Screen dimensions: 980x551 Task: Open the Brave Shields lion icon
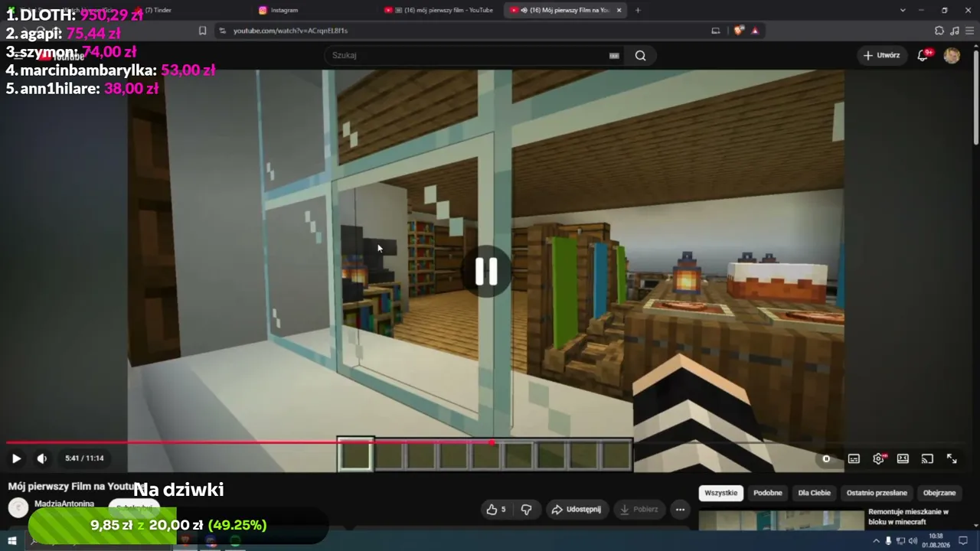738,31
